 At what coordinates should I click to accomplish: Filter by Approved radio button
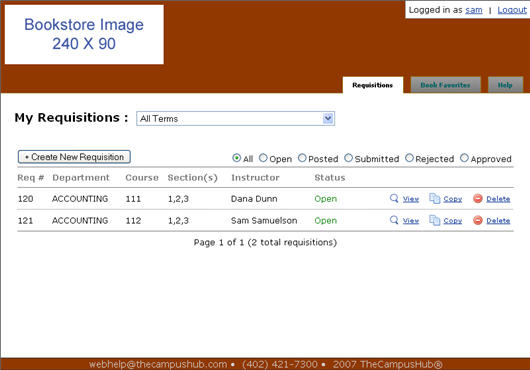[x=464, y=158]
